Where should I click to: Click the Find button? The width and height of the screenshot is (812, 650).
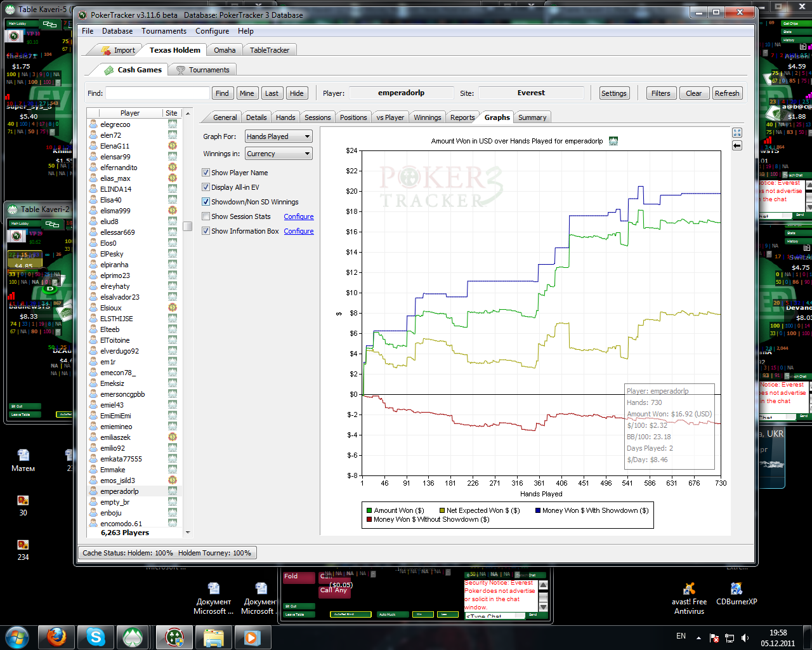coord(222,93)
